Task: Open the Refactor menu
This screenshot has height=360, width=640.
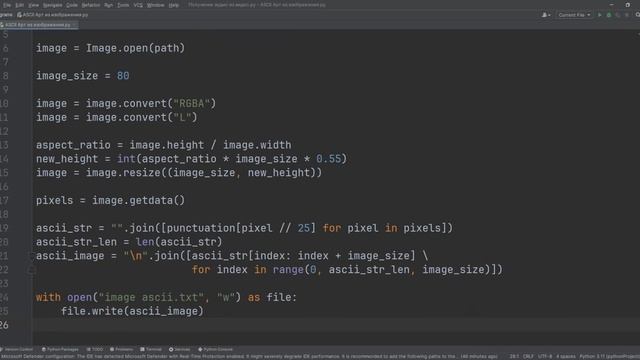Action: (x=91, y=5)
